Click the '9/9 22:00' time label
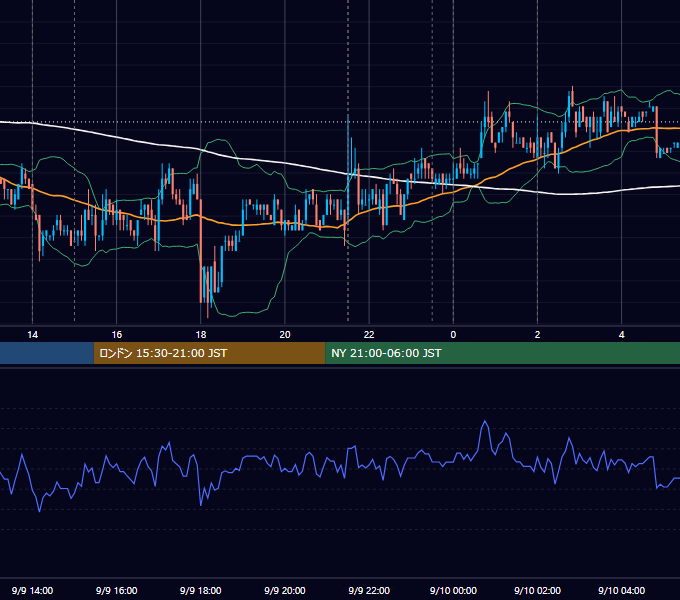Viewport: 680px width, 600px height. pyautogui.click(x=369, y=590)
